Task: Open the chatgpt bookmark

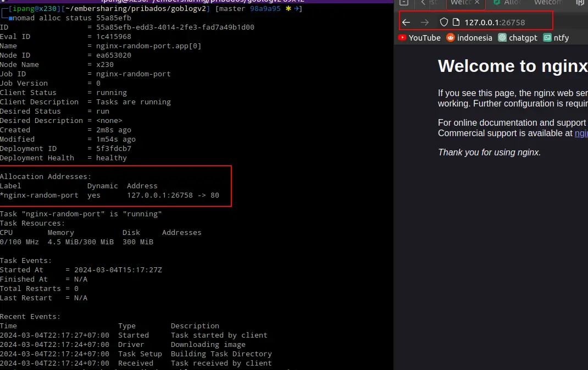Action: [518, 38]
